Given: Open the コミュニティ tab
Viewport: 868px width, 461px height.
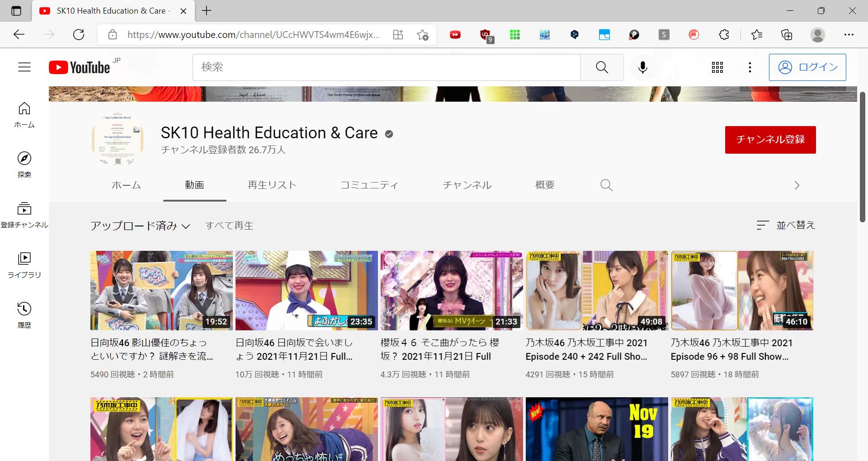Looking at the screenshot, I should click(x=369, y=185).
